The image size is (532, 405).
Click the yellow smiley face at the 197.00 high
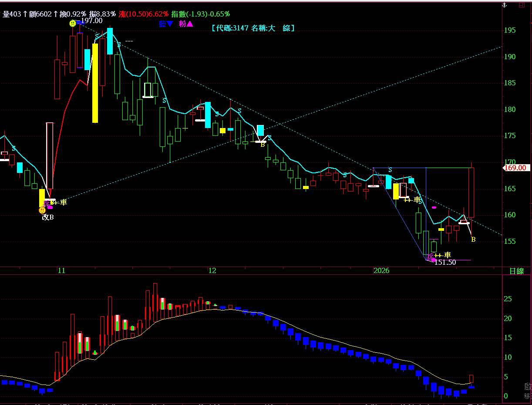(72, 24)
